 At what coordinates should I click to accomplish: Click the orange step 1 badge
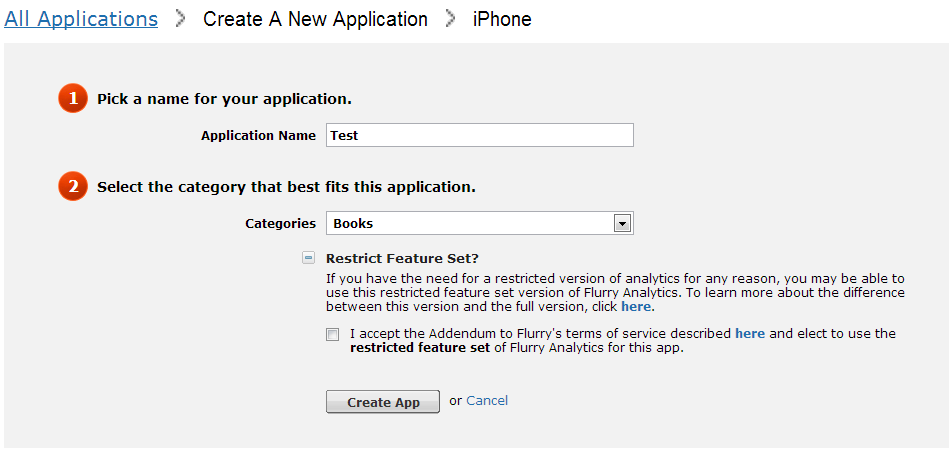72,99
